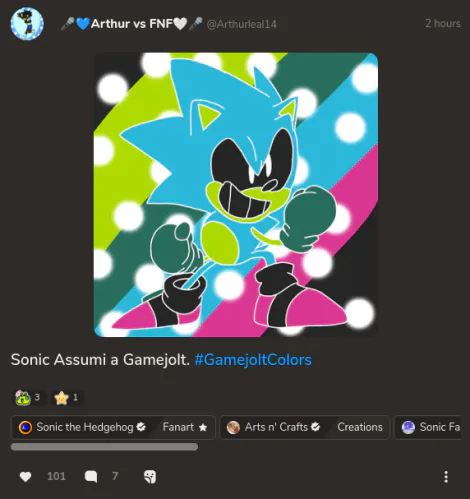Open the Arthur vs FNF display name
Viewport: 470px width, 499px height.
[x=131, y=24]
